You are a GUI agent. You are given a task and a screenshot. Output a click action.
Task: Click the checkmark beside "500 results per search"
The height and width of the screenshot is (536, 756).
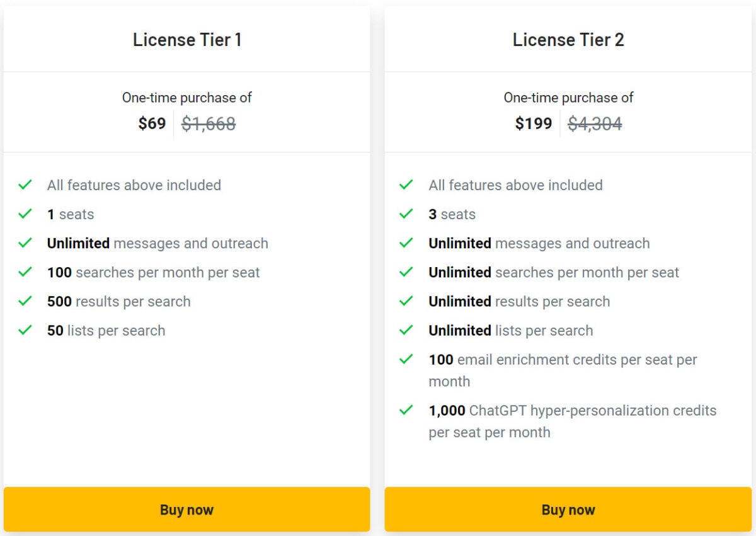(25, 301)
